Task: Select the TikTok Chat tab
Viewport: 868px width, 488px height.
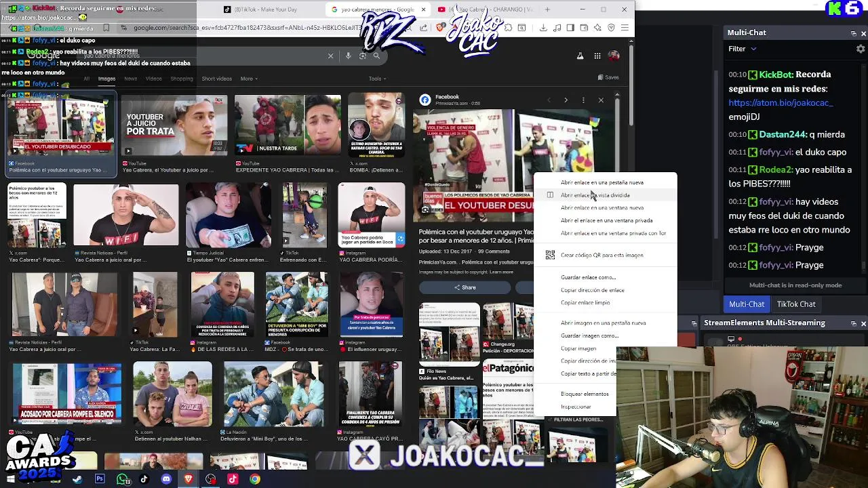Action: pyautogui.click(x=796, y=304)
